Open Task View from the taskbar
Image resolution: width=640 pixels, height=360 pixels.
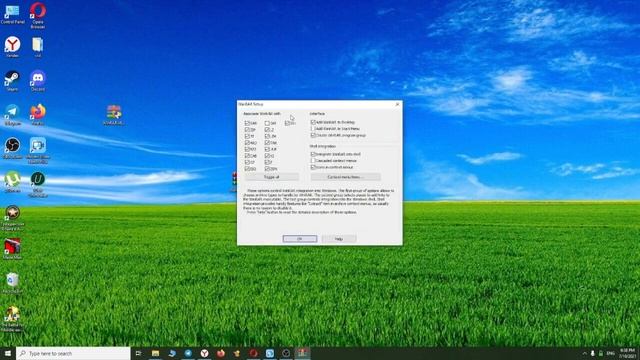pos(138,353)
